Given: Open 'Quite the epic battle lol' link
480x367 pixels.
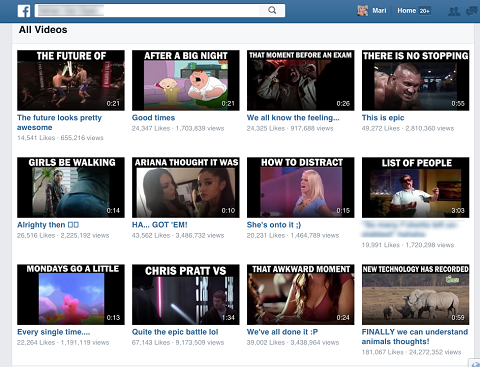Looking at the screenshot, I should tap(175, 332).
